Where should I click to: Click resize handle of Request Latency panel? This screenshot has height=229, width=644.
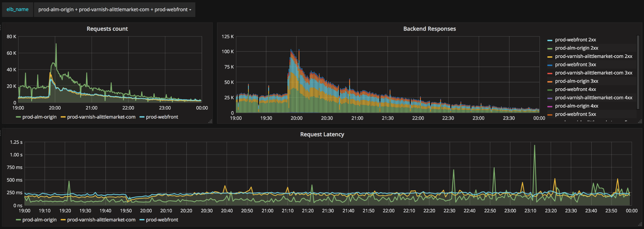640,224
